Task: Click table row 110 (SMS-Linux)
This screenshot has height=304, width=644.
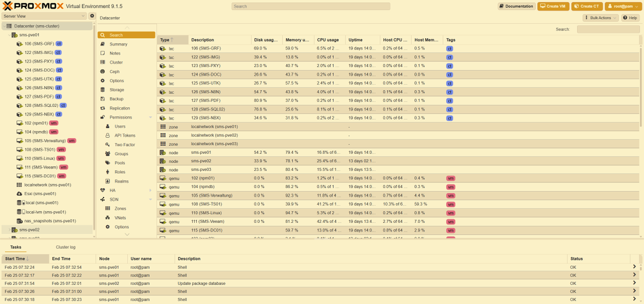Action: 399,213
